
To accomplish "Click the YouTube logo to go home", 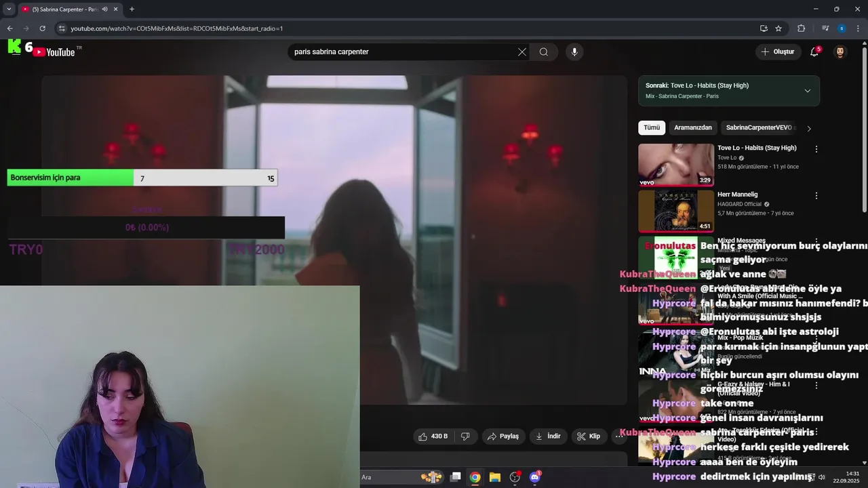I will [54, 52].
